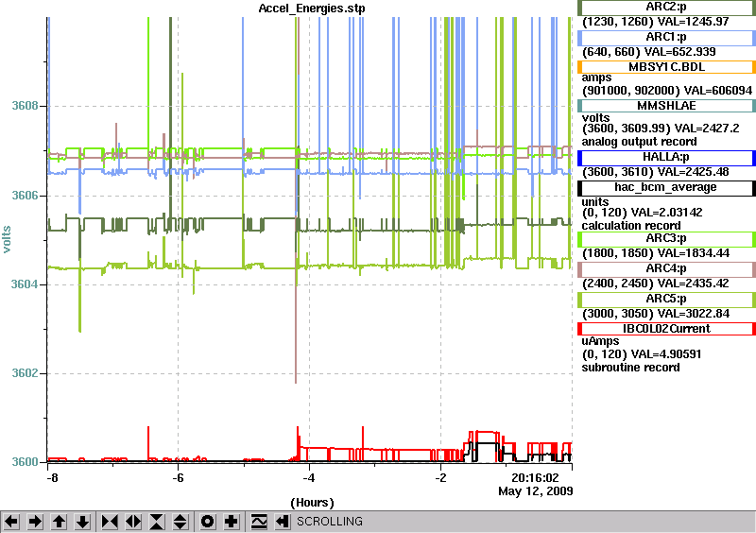
Task: Click 'calculation record' under hac_bcm_average
Action: point(631,226)
